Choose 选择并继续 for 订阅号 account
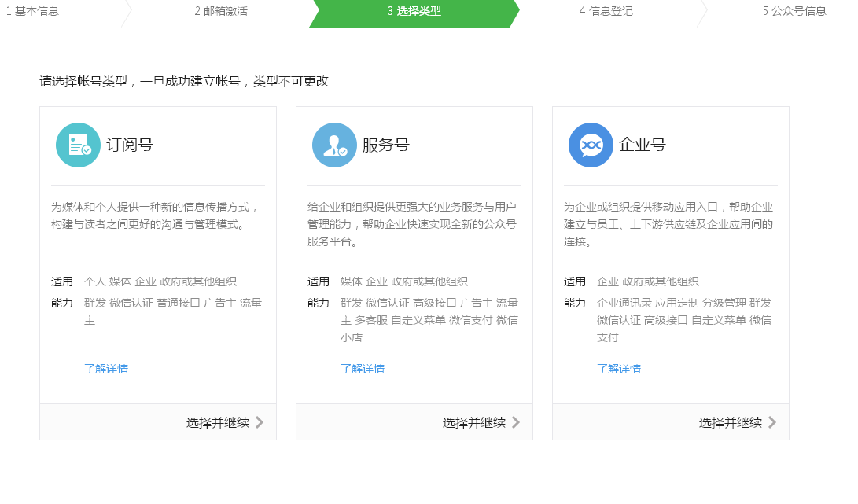Screen dimensions: 858x504 click(x=218, y=422)
